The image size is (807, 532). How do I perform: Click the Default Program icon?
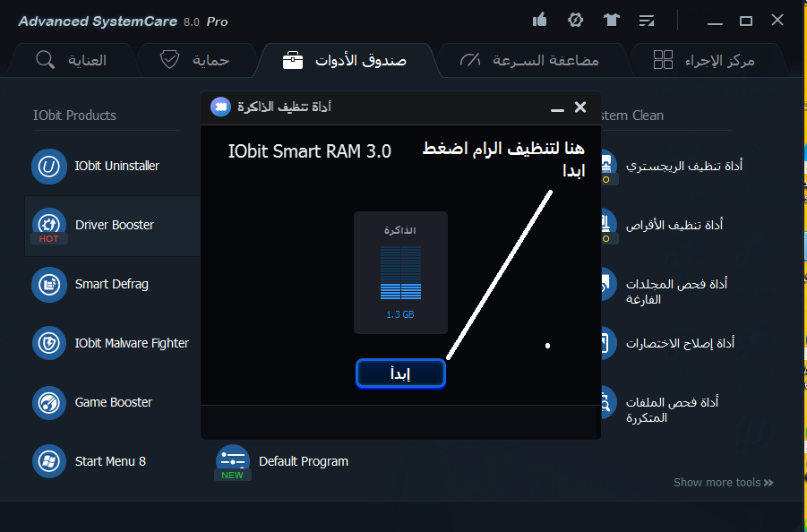(x=233, y=460)
